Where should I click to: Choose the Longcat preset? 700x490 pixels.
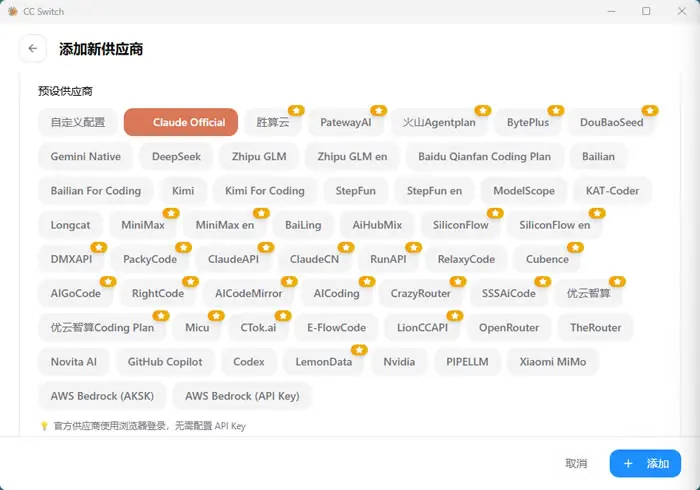71,225
